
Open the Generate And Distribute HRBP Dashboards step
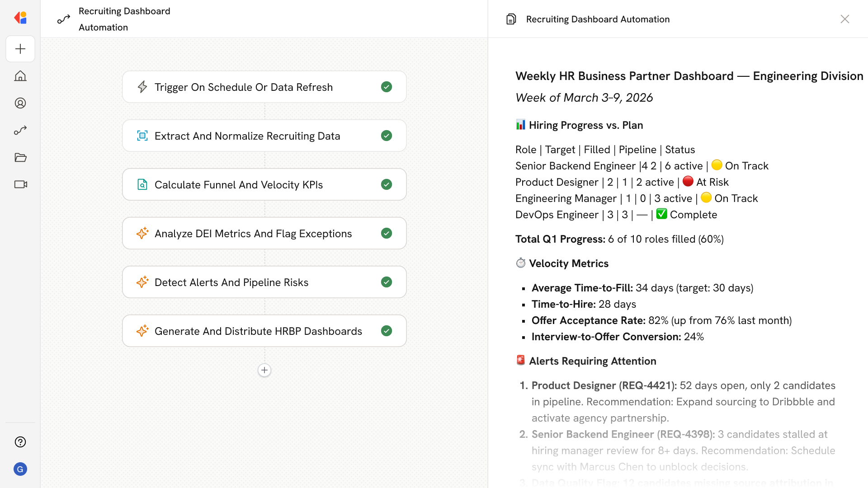coord(258,331)
